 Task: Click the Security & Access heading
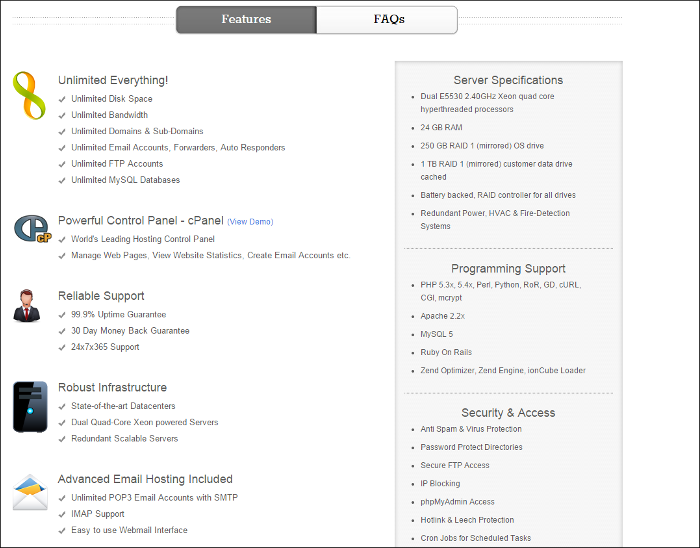coord(508,412)
